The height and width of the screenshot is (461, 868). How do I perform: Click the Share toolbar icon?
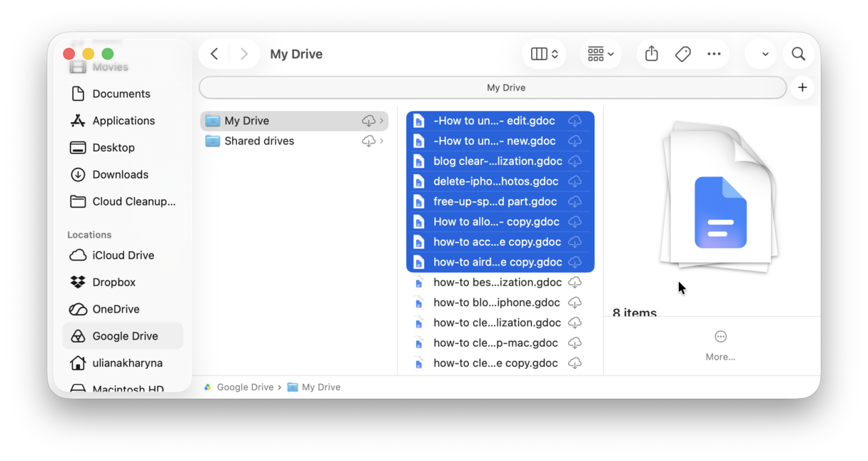coord(651,54)
